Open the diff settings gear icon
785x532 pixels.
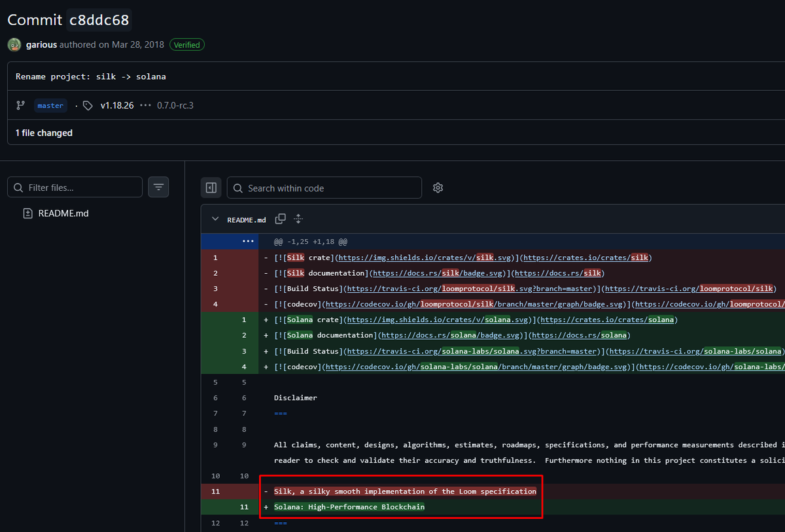click(x=438, y=188)
